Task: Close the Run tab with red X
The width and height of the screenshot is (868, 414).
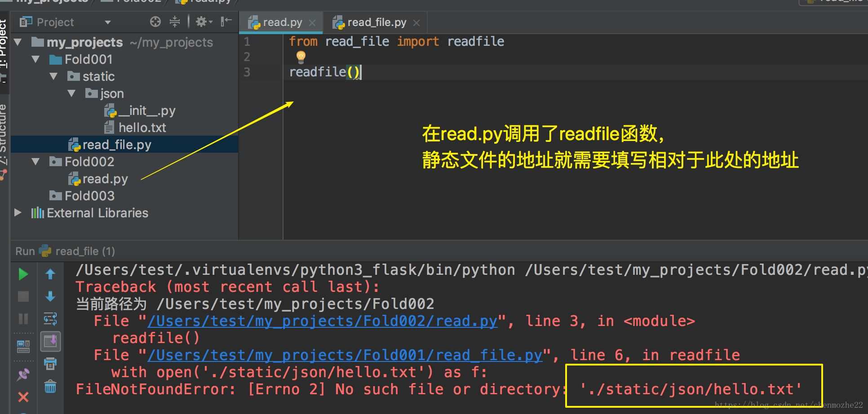Action: click(23, 397)
